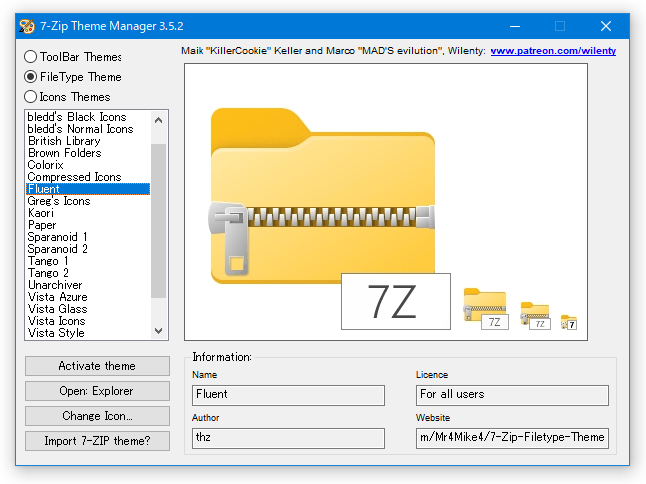Image resolution: width=646 pixels, height=484 pixels.
Task: Select Colorix theme in list
Action: 88,165
